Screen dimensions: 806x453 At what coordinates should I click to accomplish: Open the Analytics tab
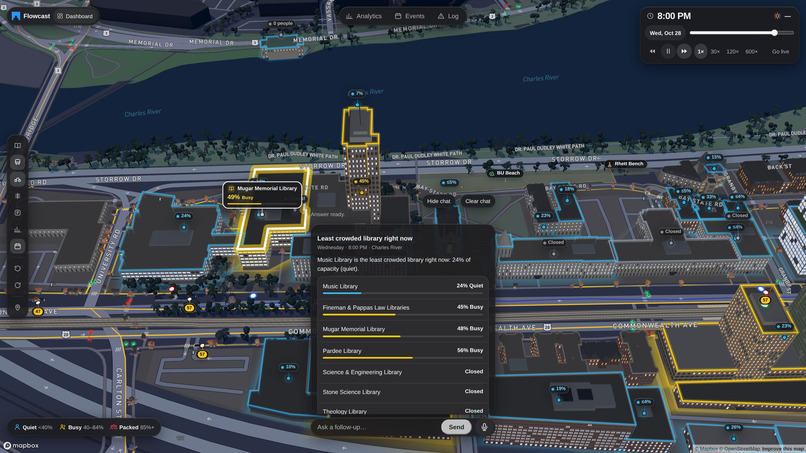[364, 16]
